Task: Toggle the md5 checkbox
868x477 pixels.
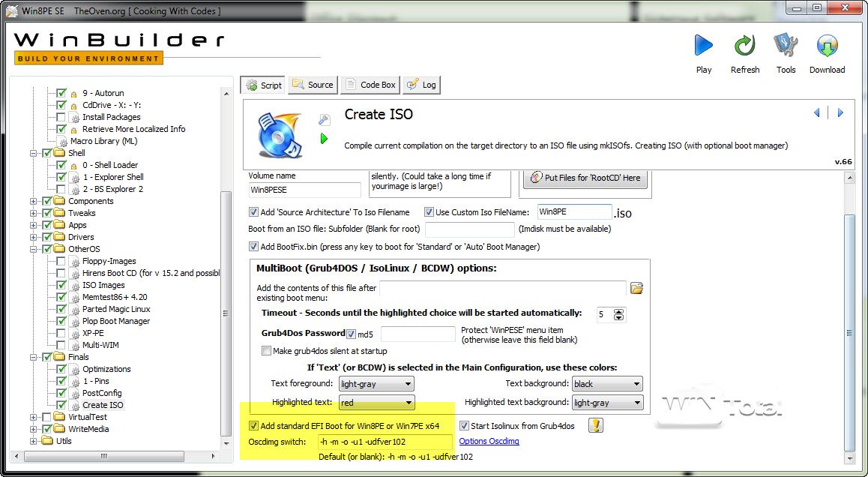Action: (351, 334)
